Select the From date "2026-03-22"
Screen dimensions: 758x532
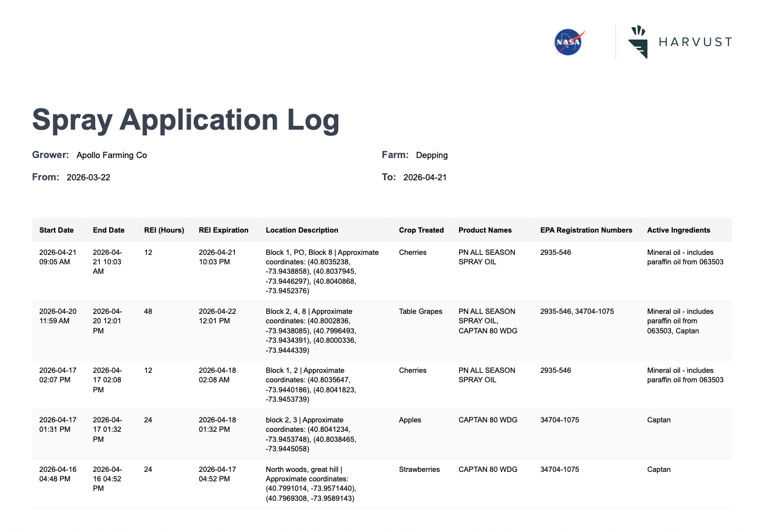tap(88, 178)
